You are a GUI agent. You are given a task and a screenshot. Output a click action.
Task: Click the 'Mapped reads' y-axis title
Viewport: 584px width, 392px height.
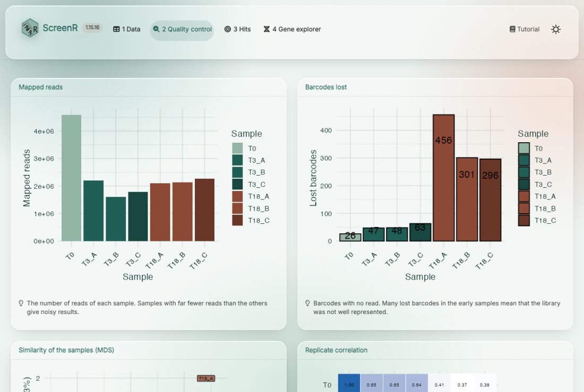27,178
